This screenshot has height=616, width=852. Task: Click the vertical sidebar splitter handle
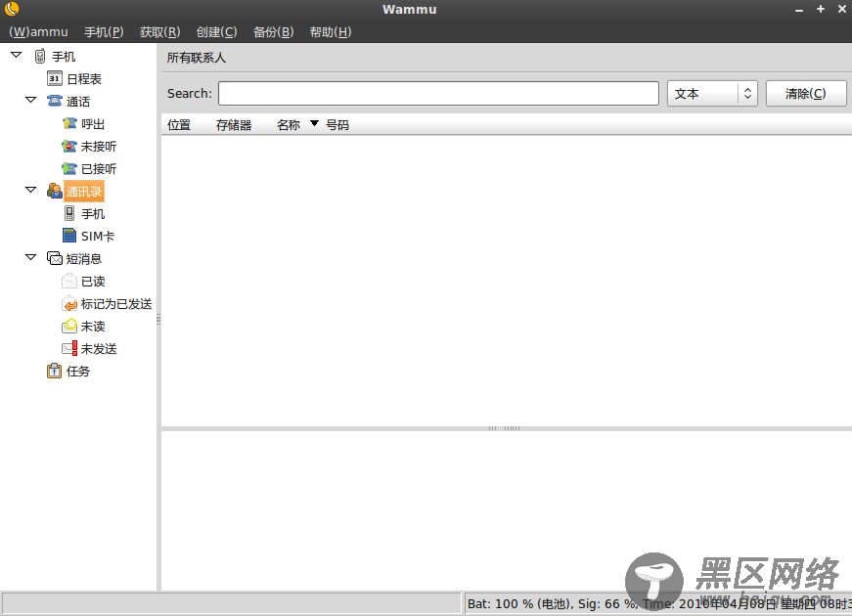click(158, 319)
